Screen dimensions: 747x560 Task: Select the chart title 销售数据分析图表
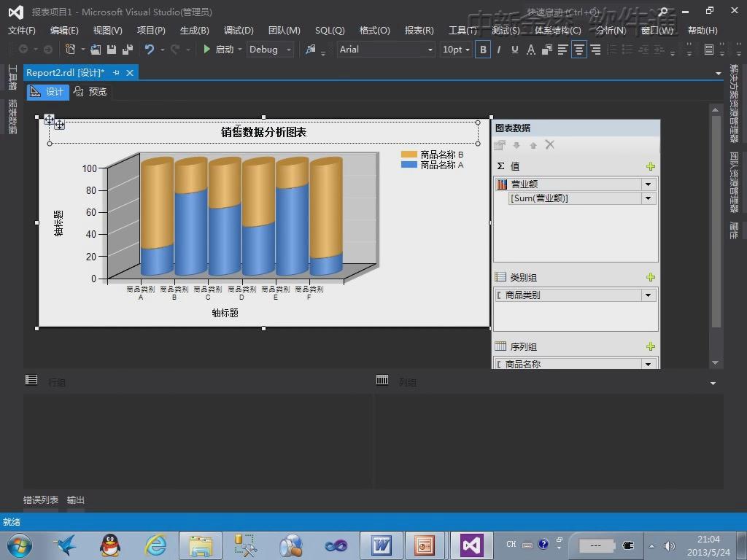point(263,133)
